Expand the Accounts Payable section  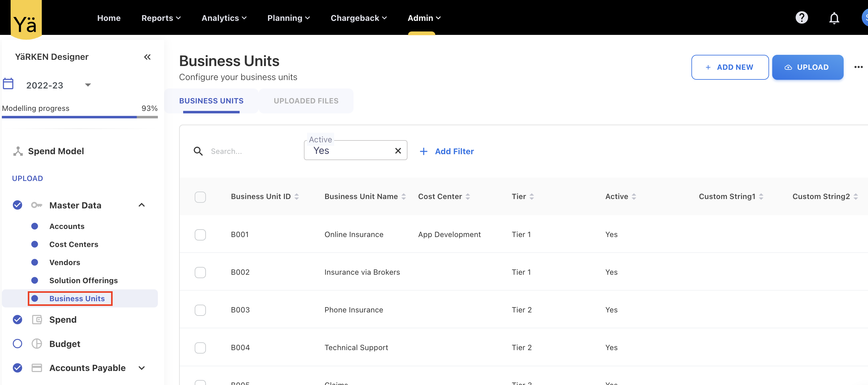[142, 368]
